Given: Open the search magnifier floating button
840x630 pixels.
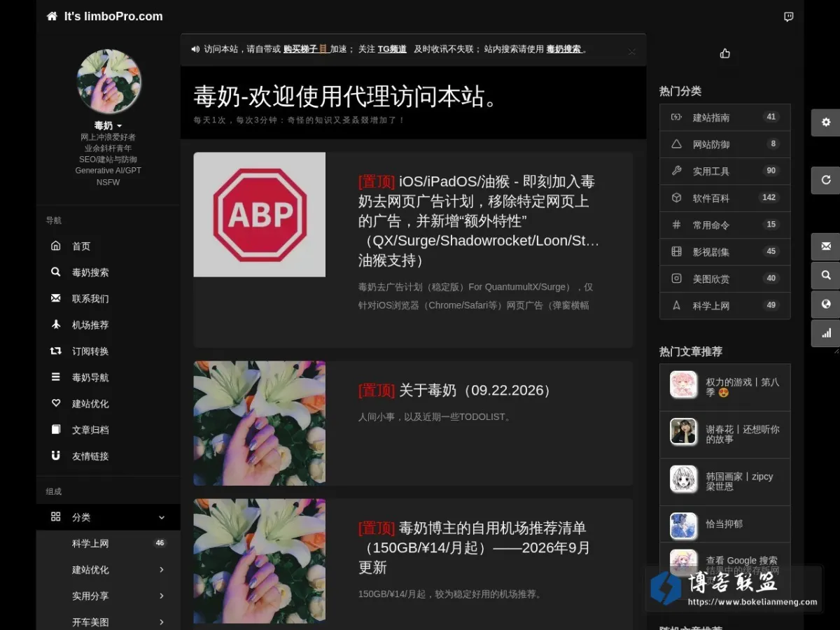Looking at the screenshot, I should 826,275.
